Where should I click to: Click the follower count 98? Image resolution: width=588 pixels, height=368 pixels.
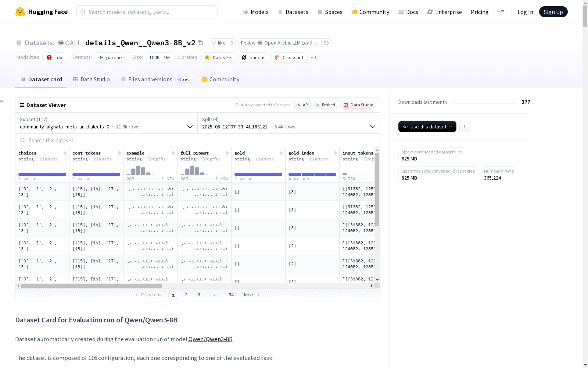point(326,43)
